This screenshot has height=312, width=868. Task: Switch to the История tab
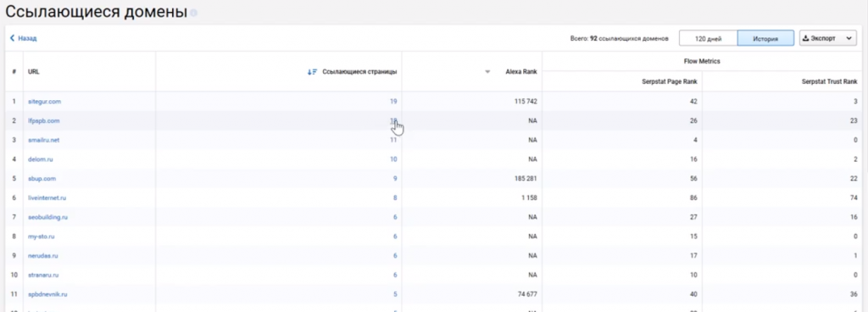[765, 38]
